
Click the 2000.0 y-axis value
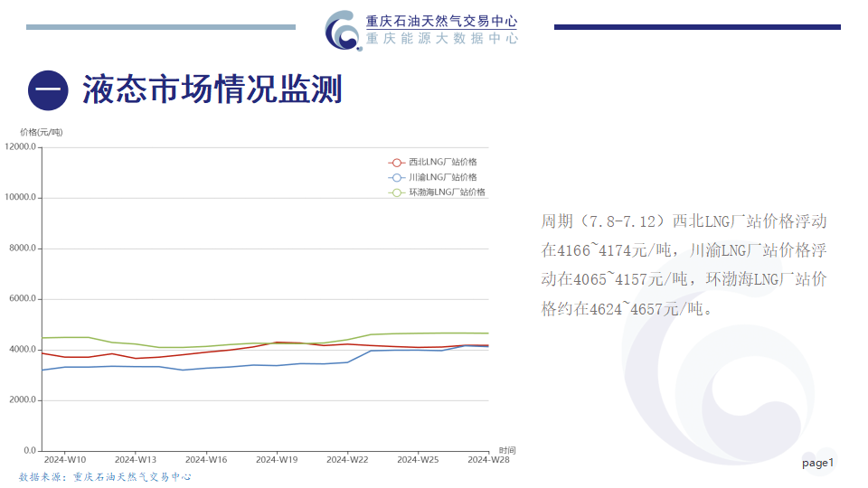point(23,399)
